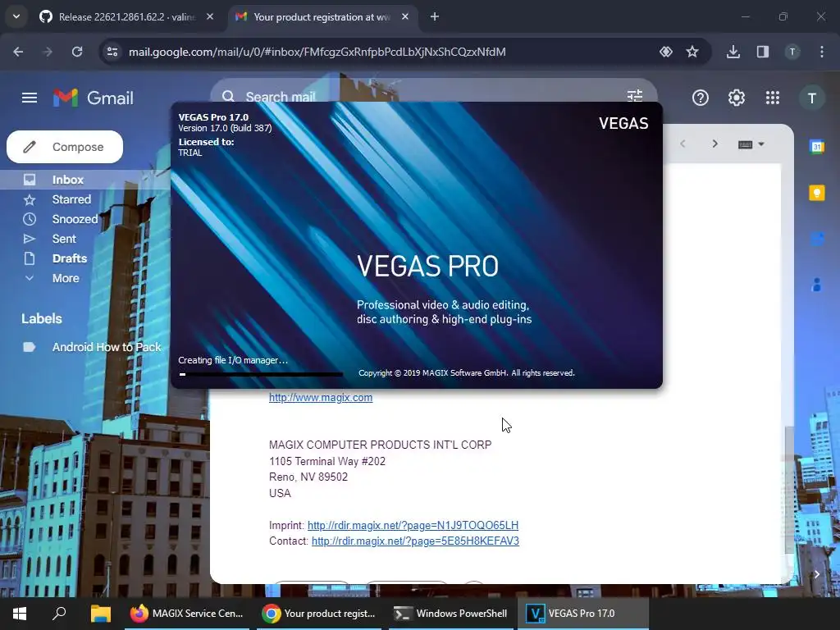Reload the current page
Viewport: 840px width, 630px height.
pos(77,52)
